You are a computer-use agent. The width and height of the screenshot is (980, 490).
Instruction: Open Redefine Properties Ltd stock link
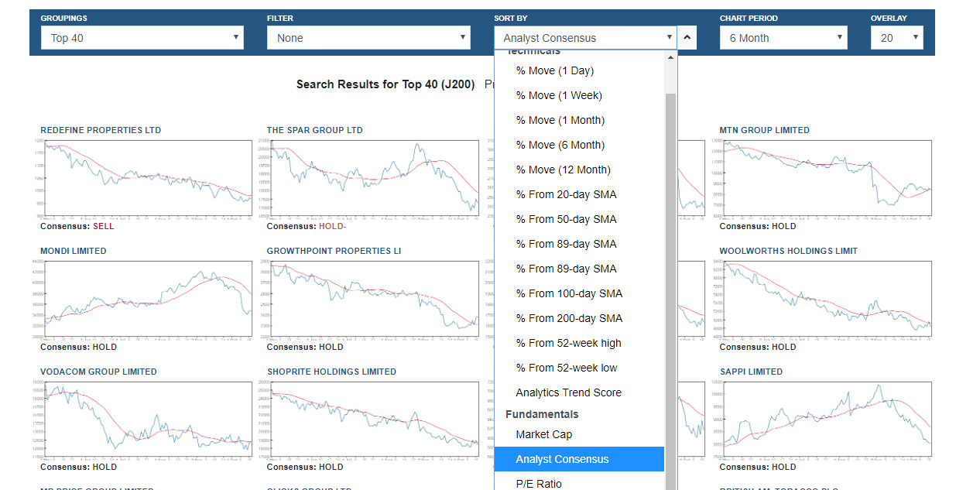click(101, 130)
